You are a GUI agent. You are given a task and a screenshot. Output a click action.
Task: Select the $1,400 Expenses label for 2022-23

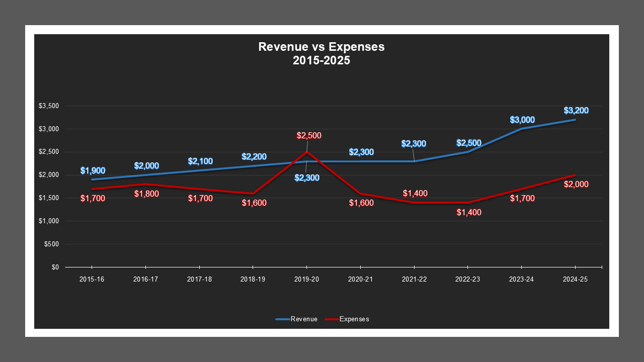click(468, 213)
